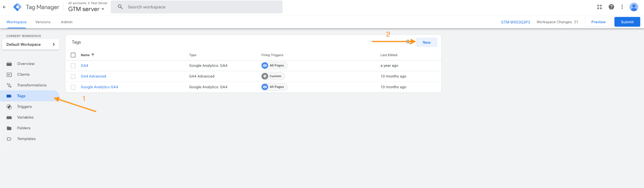Open Variables in the sidebar

point(25,117)
